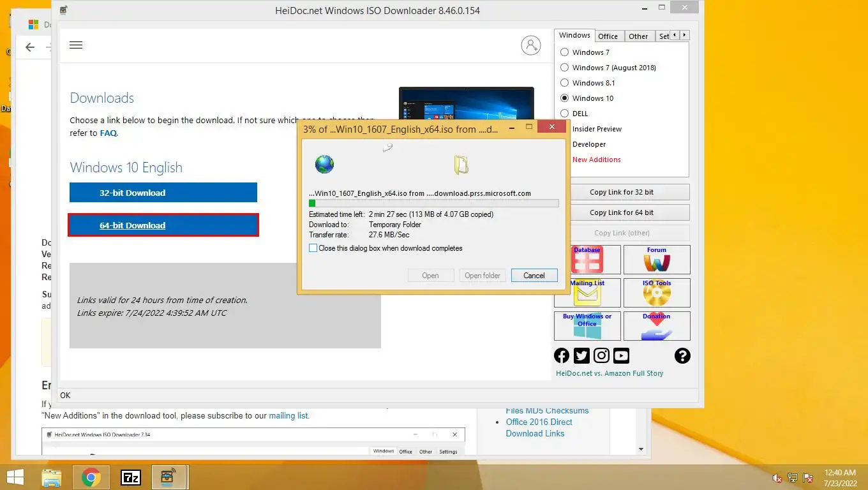Click the Action Center flag tray icon
The width and height of the screenshot is (868, 490).
808,478
